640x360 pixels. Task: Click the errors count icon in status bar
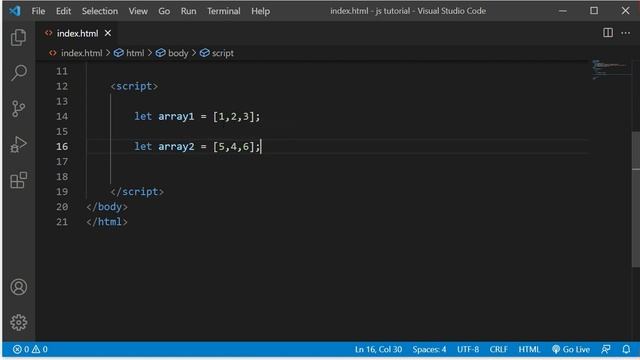click(21, 349)
